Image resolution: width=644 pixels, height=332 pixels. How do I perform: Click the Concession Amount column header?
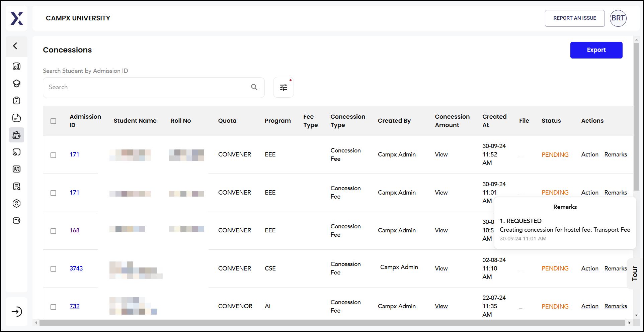(x=452, y=121)
